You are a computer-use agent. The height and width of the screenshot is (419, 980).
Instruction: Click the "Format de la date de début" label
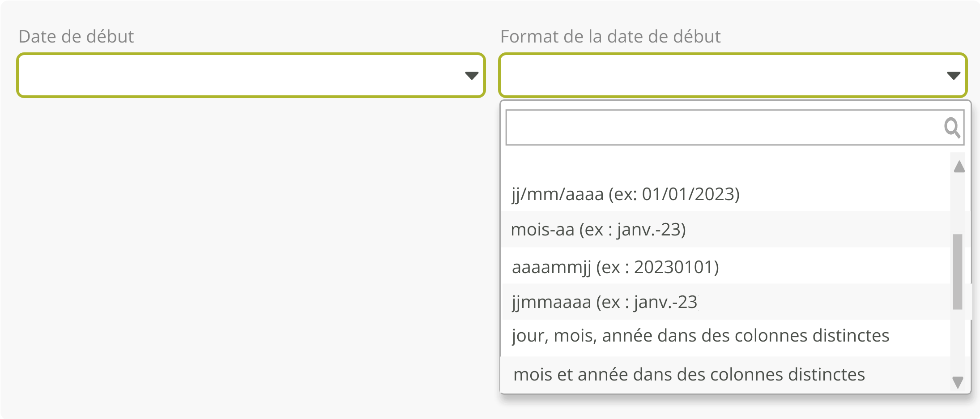(610, 37)
